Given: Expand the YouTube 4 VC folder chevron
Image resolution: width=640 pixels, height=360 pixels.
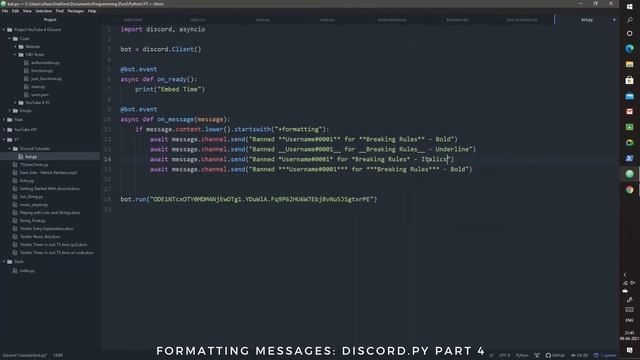Looking at the screenshot, I should (16, 103).
